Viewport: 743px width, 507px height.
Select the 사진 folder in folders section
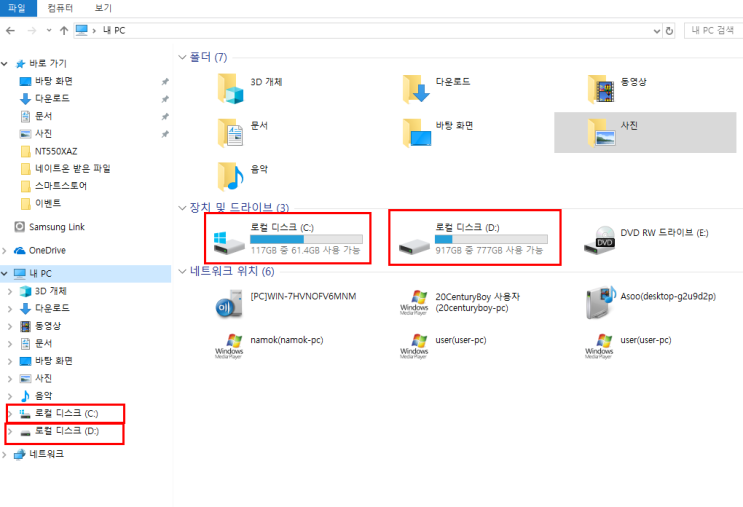tap(645, 132)
